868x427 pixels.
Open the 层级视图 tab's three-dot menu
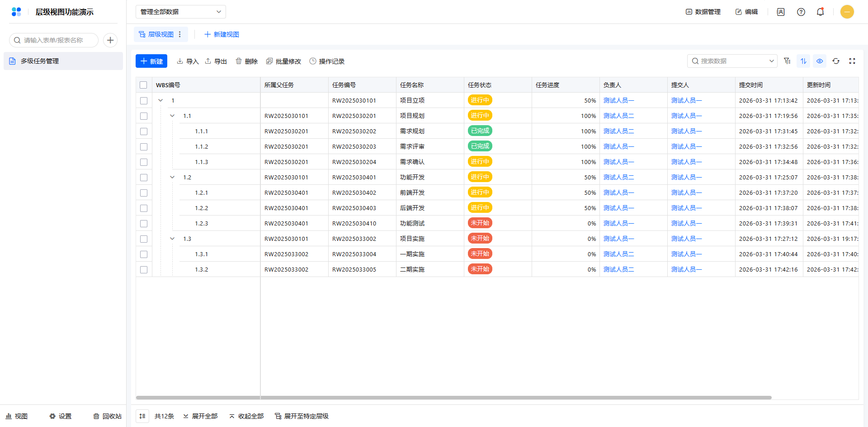pos(180,34)
